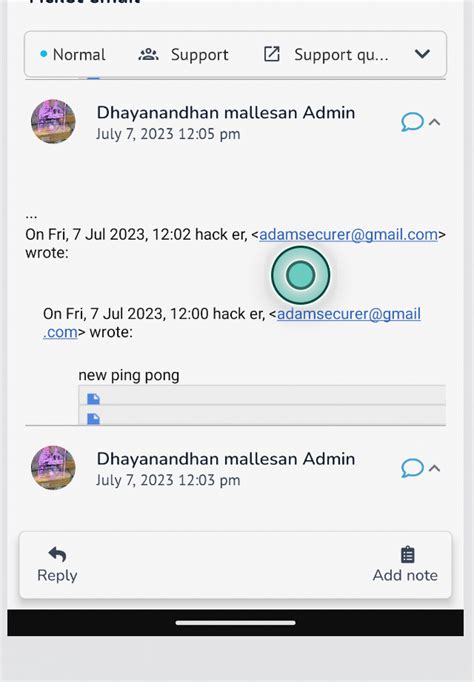Collapse the 12:05 pm message with chevron
Screen dimensions: 474x682
(x=434, y=123)
